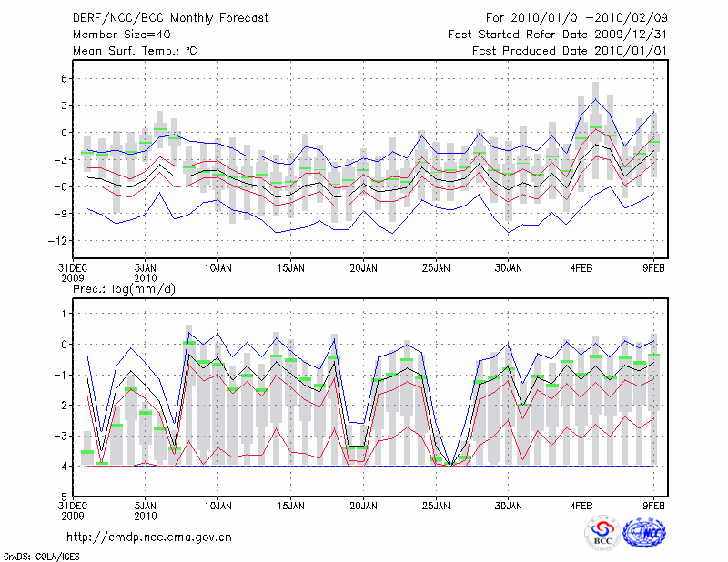Click the 6 value on temperature y-axis

64,78
